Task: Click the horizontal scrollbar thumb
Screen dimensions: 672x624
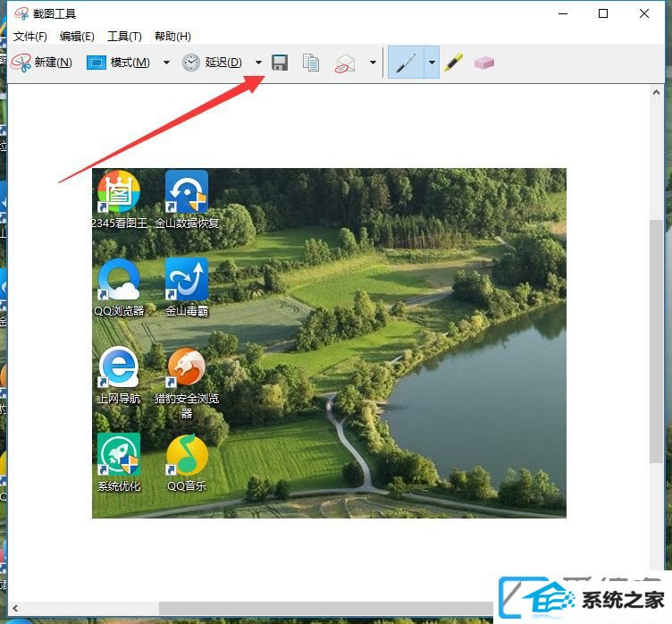Action: pyautogui.click(x=328, y=608)
